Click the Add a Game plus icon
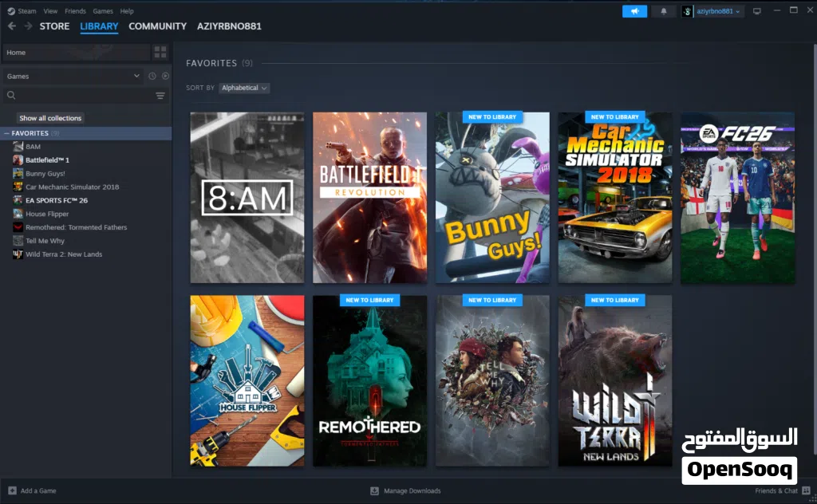This screenshot has height=504, width=817. pyautogui.click(x=13, y=490)
